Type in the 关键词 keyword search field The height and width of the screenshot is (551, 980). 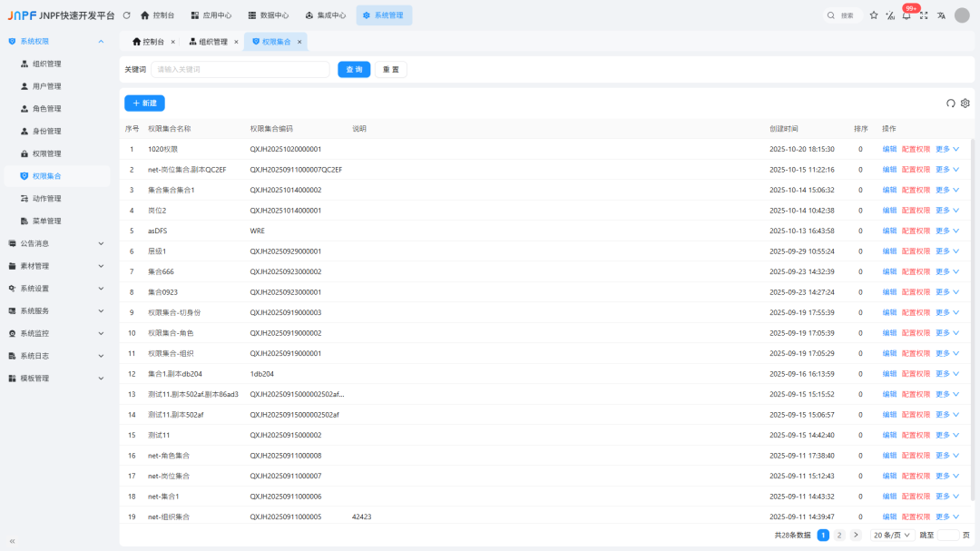[240, 69]
